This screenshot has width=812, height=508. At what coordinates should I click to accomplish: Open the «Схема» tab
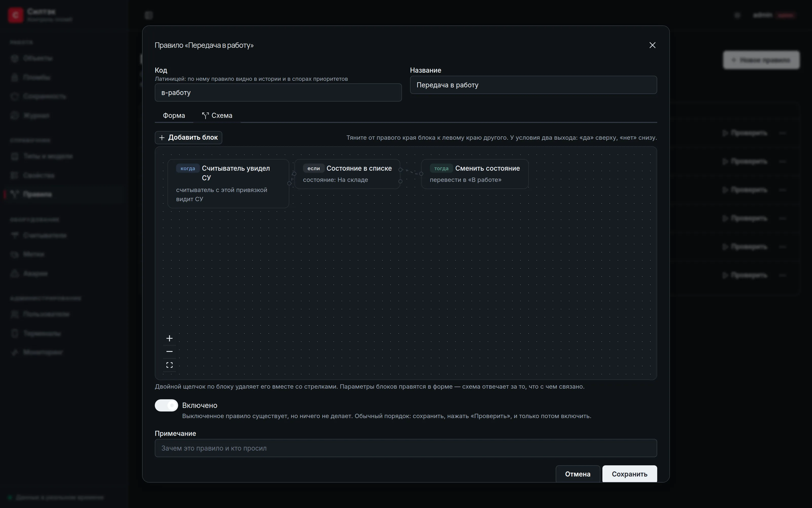point(217,115)
